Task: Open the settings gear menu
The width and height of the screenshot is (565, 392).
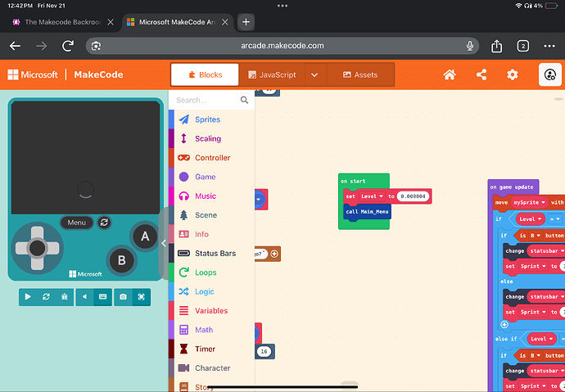Action: tap(513, 74)
